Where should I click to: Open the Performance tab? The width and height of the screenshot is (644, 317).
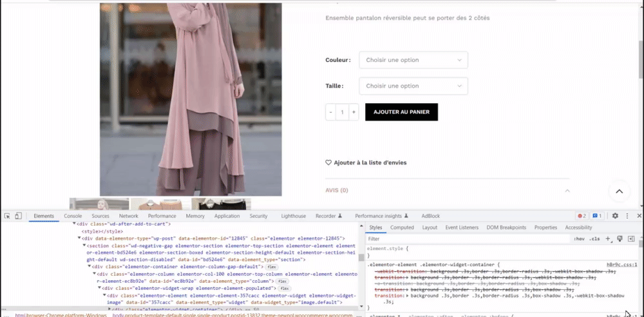162,216
